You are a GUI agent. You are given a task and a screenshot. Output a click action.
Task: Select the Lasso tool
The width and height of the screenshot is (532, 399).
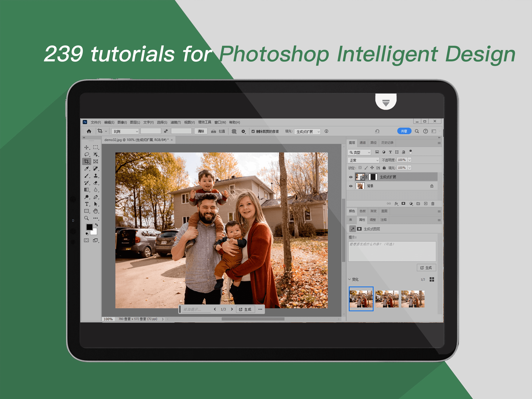87,154
